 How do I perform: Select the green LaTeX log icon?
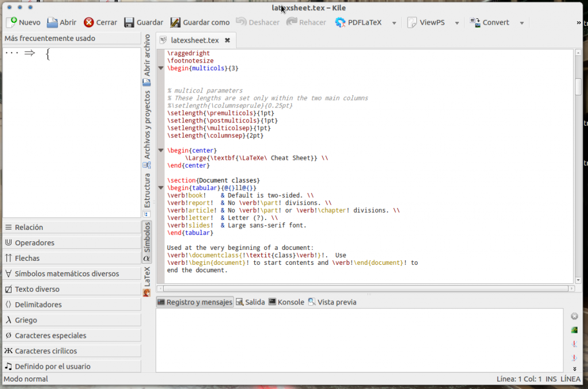574,330
